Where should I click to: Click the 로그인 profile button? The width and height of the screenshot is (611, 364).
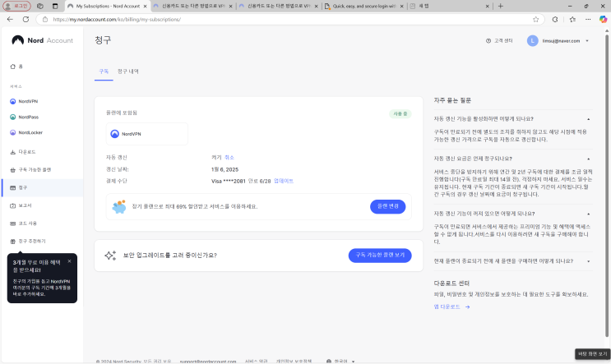16,6
